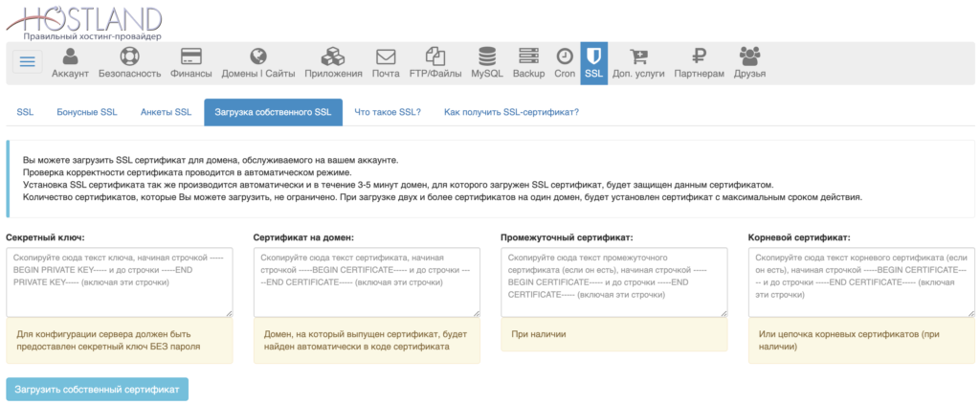Open the Backup server icon
Image resolution: width=980 pixels, height=405 pixels.
[x=528, y=56]
